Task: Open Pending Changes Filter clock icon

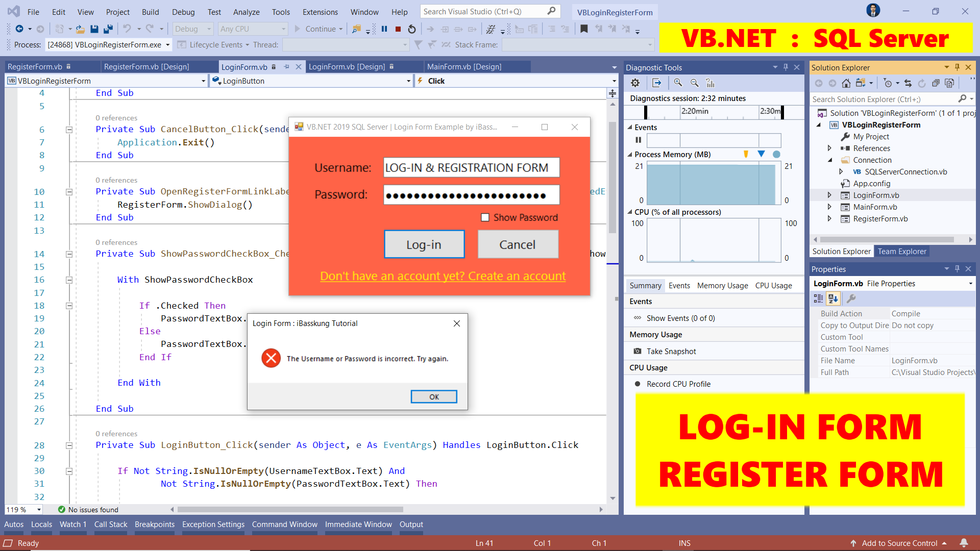Action: point(888,83)
